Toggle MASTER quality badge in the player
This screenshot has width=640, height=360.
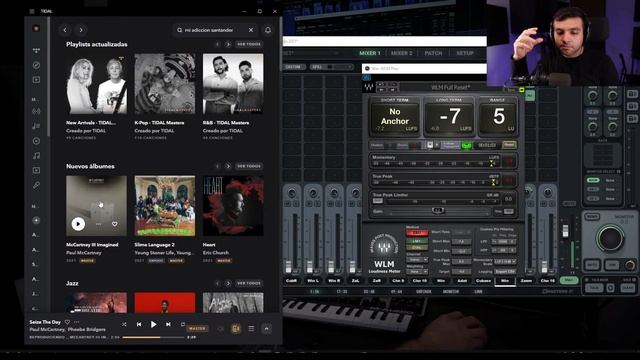pyautogui.click(x=197, y=329)
